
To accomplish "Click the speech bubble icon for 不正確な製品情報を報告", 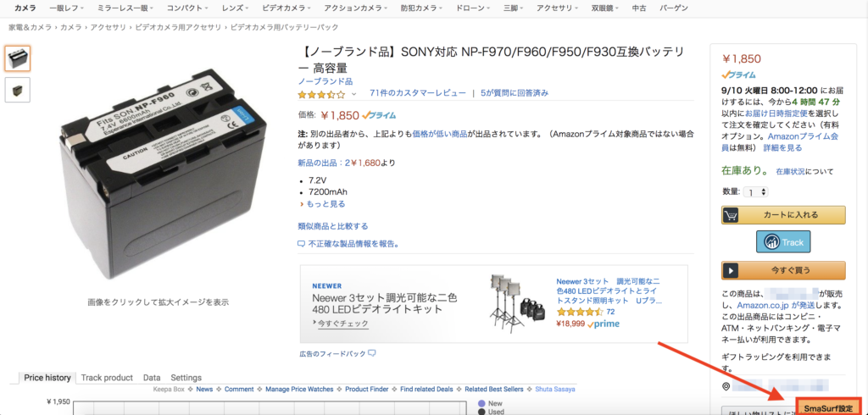I will click(x=301, y=244).
